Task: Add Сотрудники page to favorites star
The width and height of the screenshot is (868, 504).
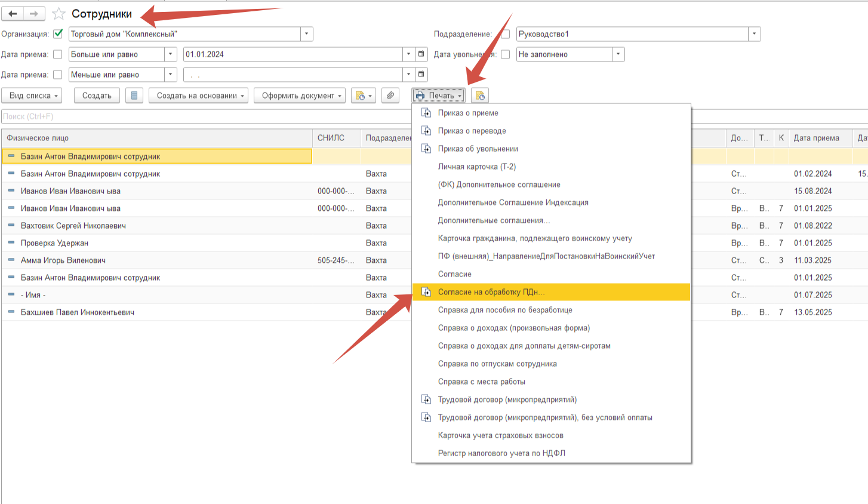Action: [59, 14]
